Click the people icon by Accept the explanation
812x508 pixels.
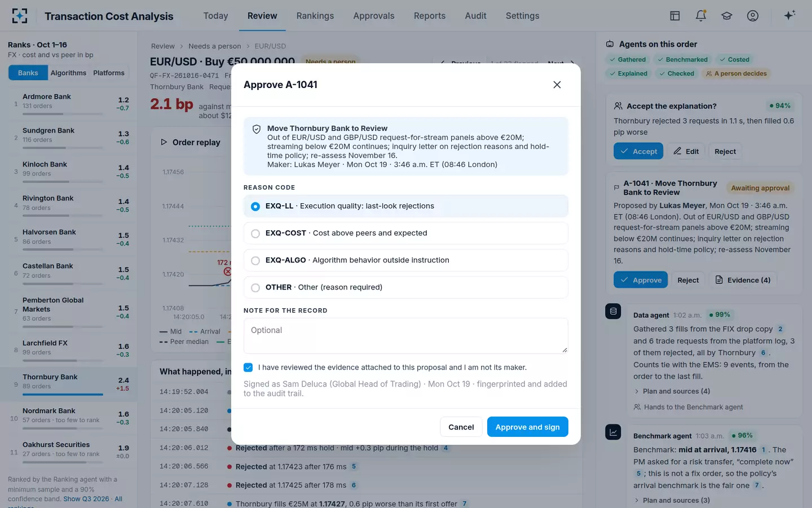tap(618, 106)
